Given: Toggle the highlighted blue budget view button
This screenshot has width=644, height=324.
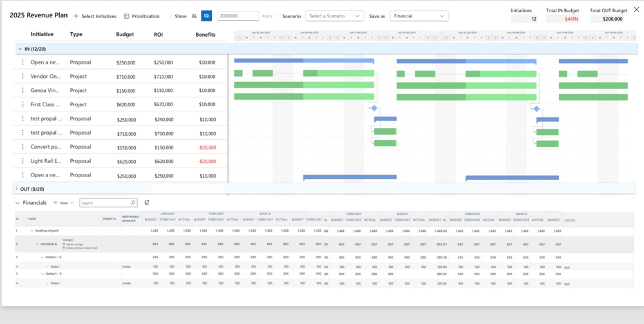Looking at the screenshot, I should pos(206,16).
